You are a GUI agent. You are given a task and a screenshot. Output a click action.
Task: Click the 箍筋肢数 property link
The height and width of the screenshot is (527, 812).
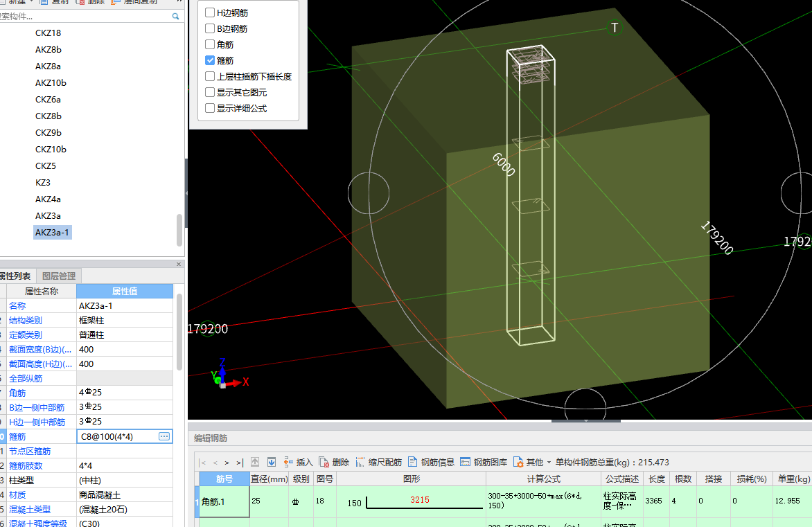coord(26,466)
